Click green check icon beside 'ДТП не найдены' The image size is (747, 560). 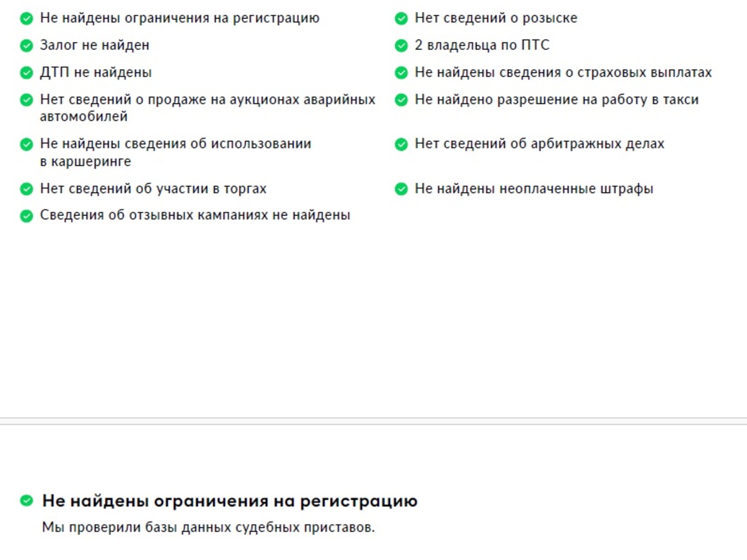coord(26,73)
